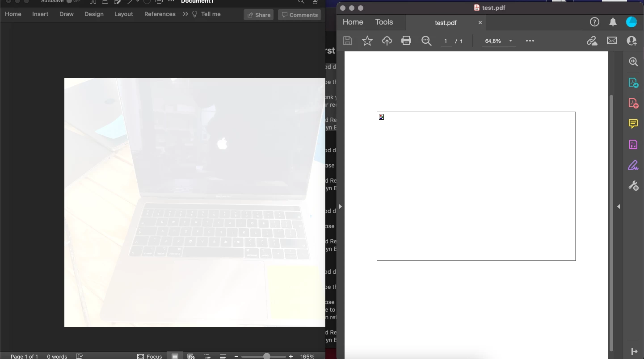Screen dimensions: 644x359
Task: Open the Fill & Sign pen tool
Action: (x=633, y=165)
